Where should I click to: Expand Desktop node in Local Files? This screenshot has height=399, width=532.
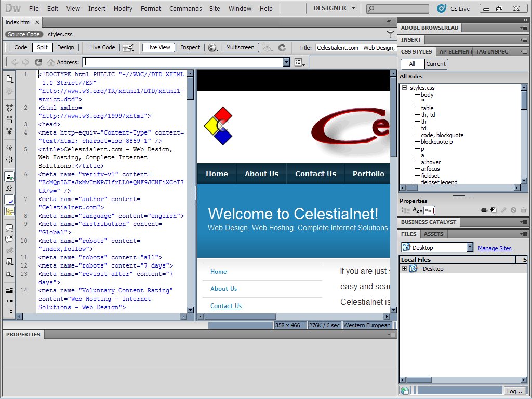(404, 269)
